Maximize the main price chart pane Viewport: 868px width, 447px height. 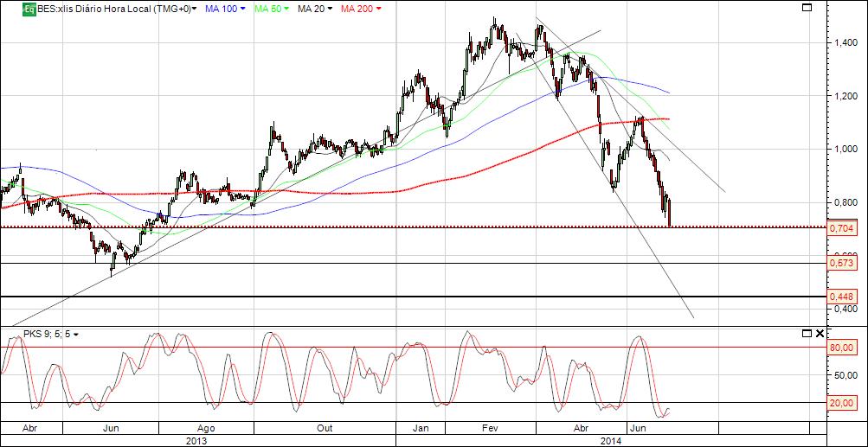coord(807,8)
